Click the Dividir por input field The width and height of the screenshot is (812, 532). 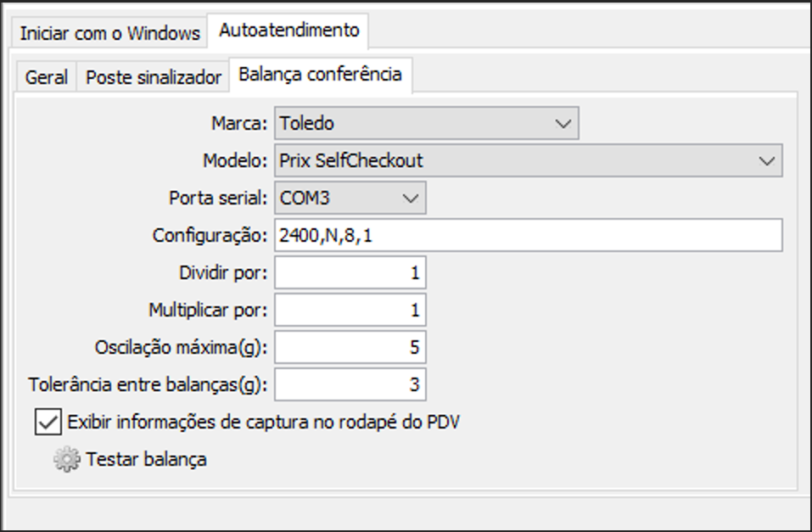click(x=350, y=272)
